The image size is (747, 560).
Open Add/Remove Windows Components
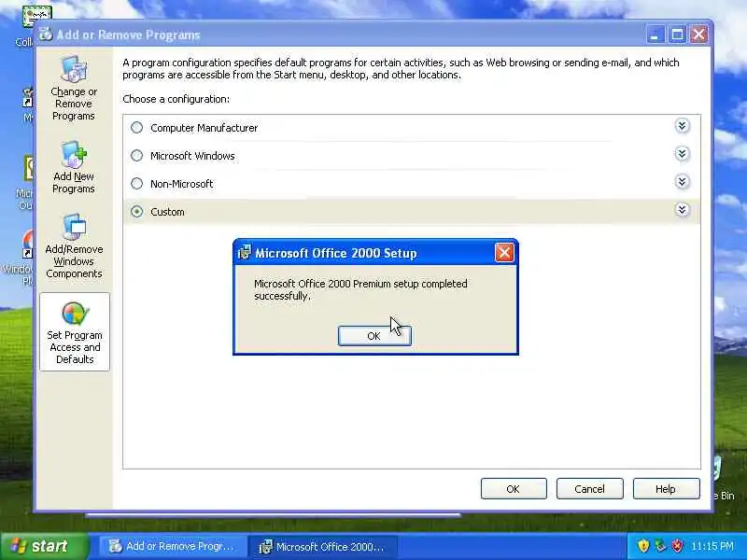(74, 246)
